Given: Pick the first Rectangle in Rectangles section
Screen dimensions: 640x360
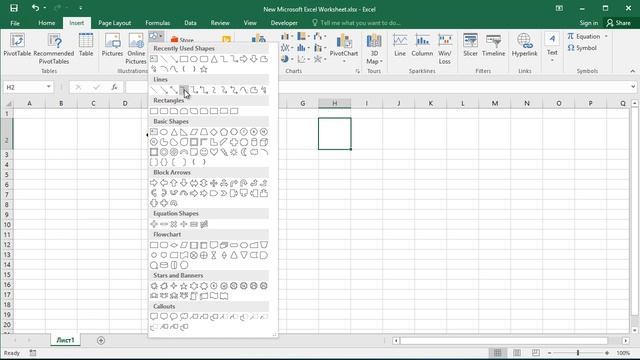Looking at the screenshot, I should click(154, 111).
